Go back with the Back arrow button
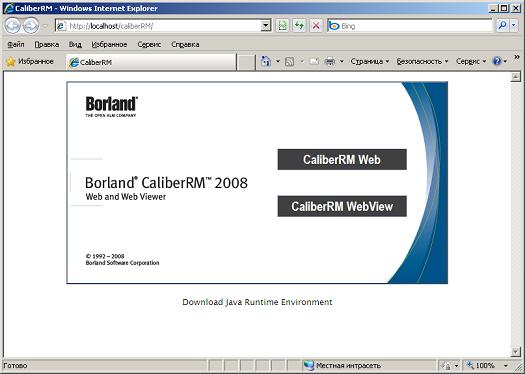 [x=12, y=26]
